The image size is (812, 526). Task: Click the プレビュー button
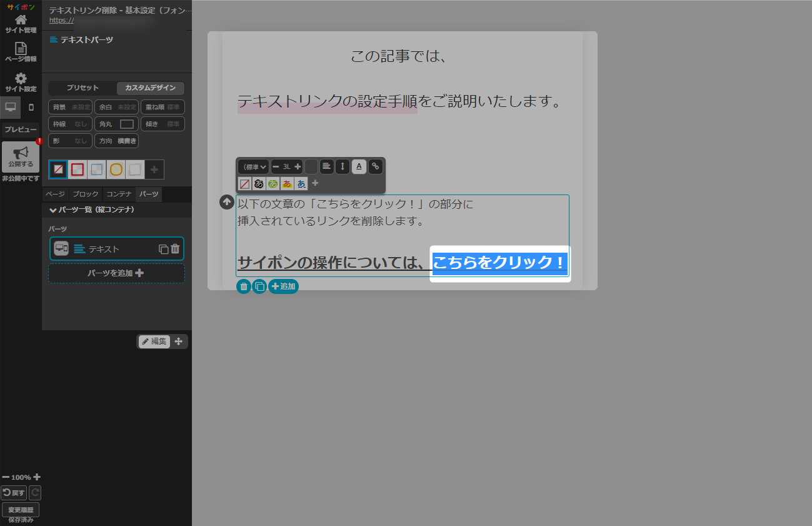(x=21, y=129)
